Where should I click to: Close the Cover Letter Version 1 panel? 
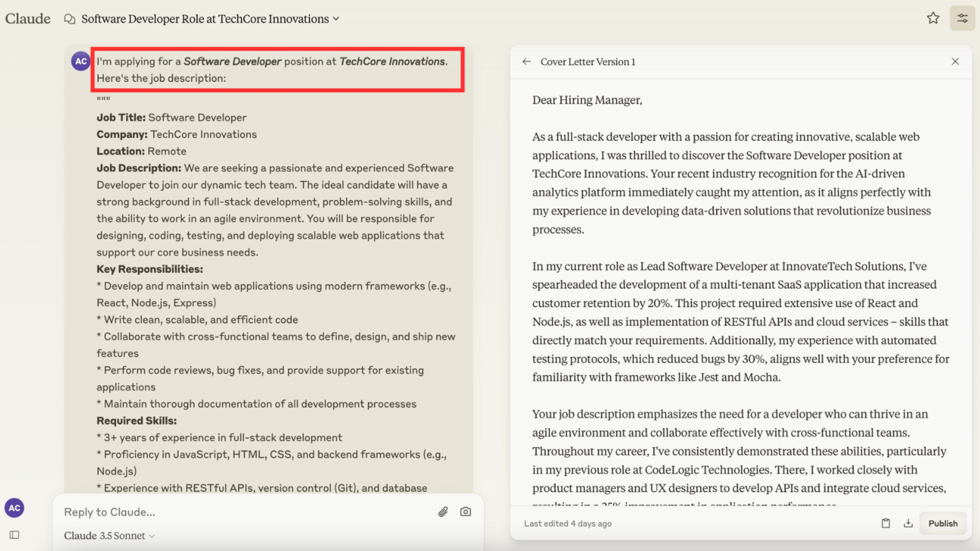[955, 61]
